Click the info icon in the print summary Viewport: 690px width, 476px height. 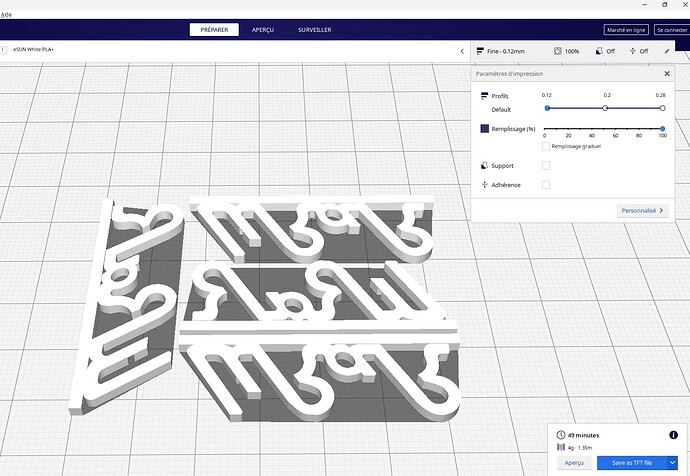tap(673, 435)
